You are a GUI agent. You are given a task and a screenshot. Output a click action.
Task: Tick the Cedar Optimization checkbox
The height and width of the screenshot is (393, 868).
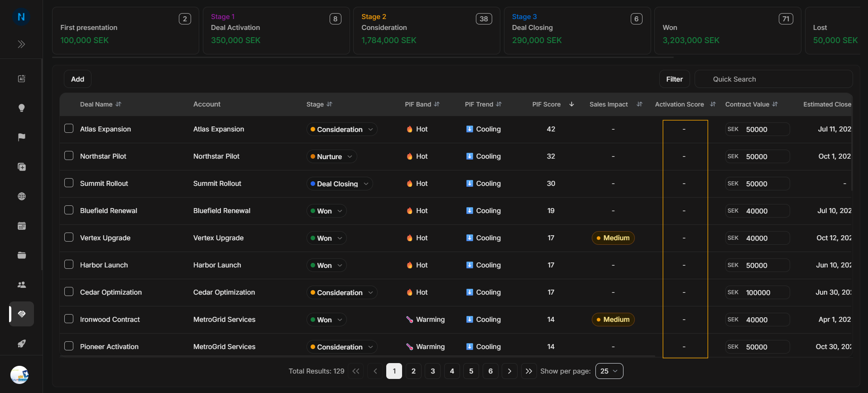(69, 291)
